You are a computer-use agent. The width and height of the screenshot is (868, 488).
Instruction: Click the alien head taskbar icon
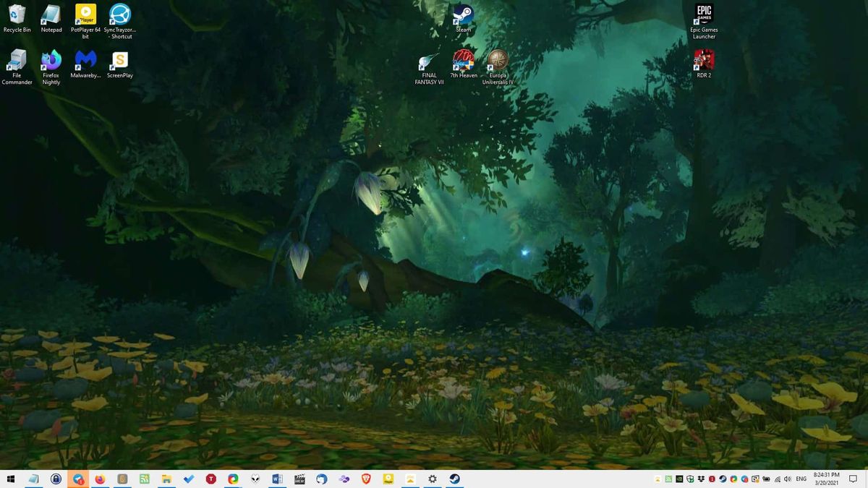click(x=255, y=479)
